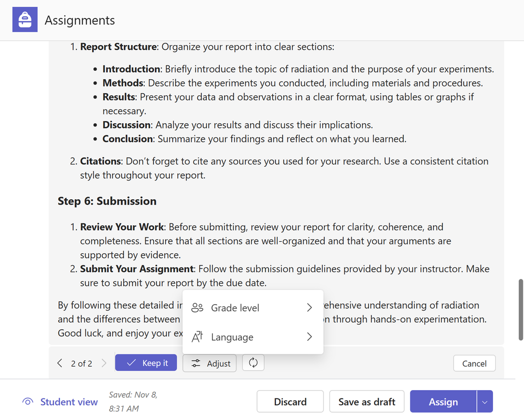
Task: Cancel the generated instructions
Action: [x=474, y=363]
